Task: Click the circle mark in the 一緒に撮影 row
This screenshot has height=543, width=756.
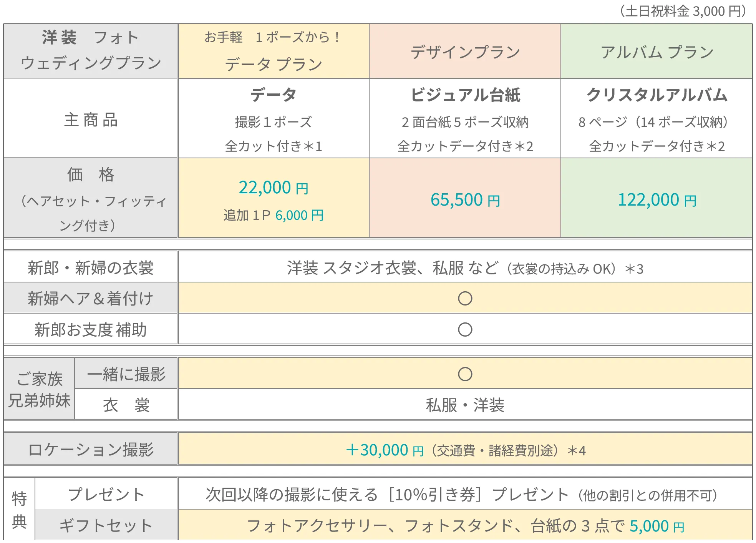Action: (x=465, y=374)
